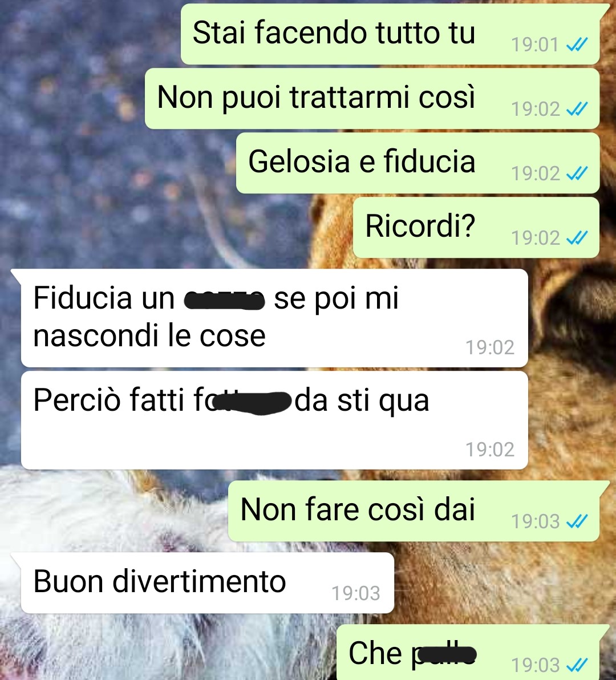Tap the read ticks on 'Gelosia e fiducia'
This screenshot has width=616, height=680.
577,174
